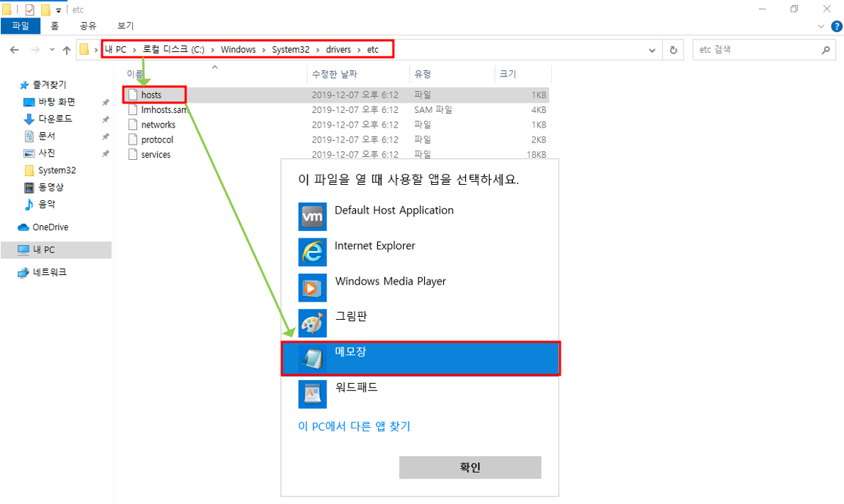Image resolution: width=844 pixels, height=504 pixels.
Task: Open 음악 in navigation pane
Action: [x=40, y=205]
